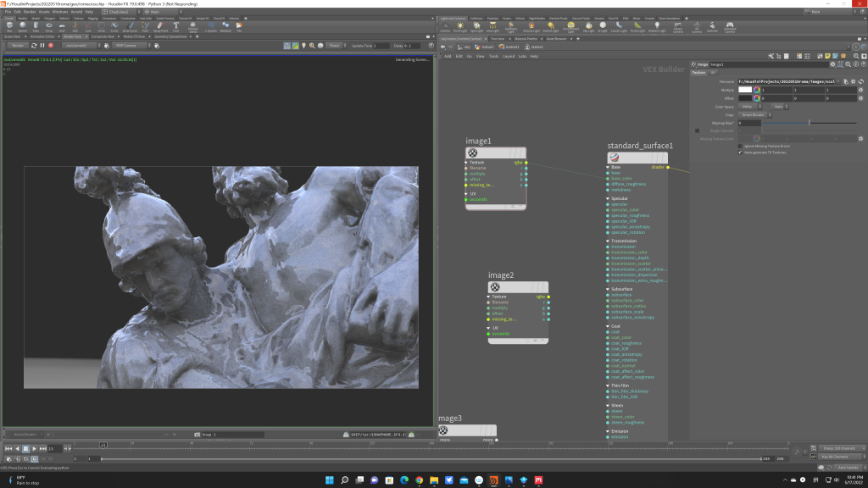The height and width of the screenshot is (488, 868).
Task: Open the Render menu
Action: click(31, 12)
